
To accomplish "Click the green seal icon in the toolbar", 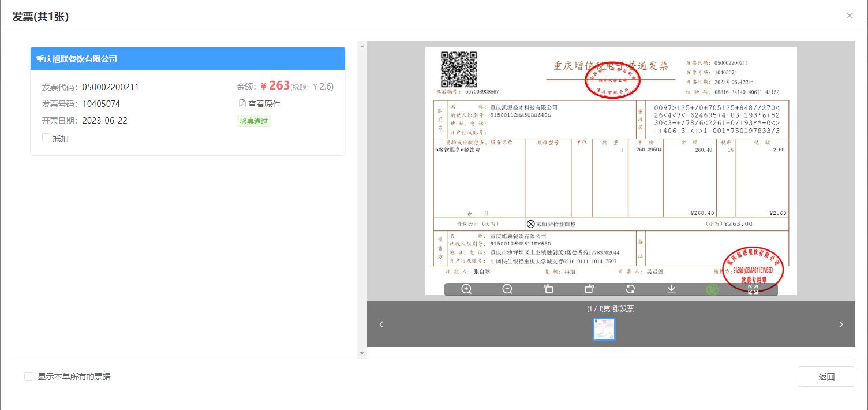I will click(712, 289).
